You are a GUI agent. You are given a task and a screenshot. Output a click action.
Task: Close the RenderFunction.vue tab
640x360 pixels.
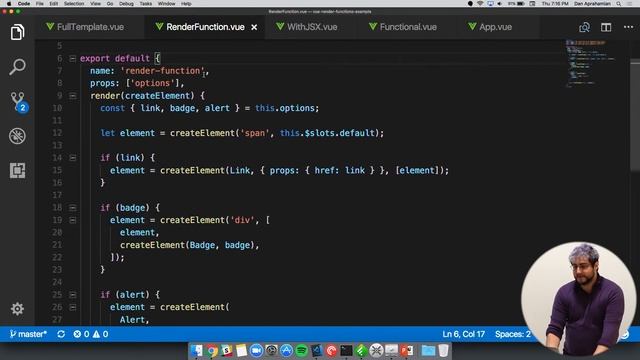point(254,27)
